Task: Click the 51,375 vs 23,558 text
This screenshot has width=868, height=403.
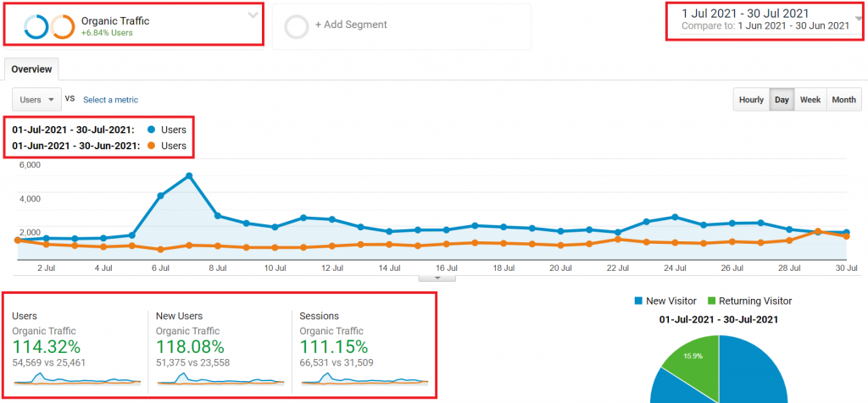Action: (x=192, y=363)
